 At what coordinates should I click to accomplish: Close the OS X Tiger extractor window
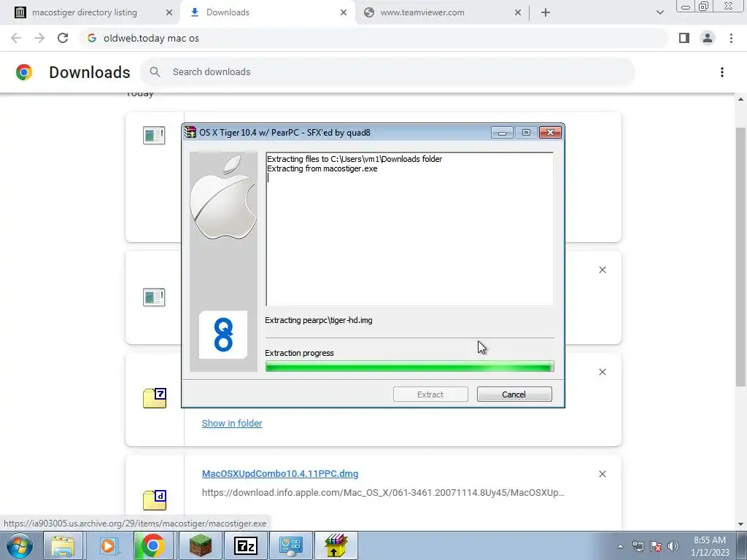pyautogui.click(x=550, y=133)
